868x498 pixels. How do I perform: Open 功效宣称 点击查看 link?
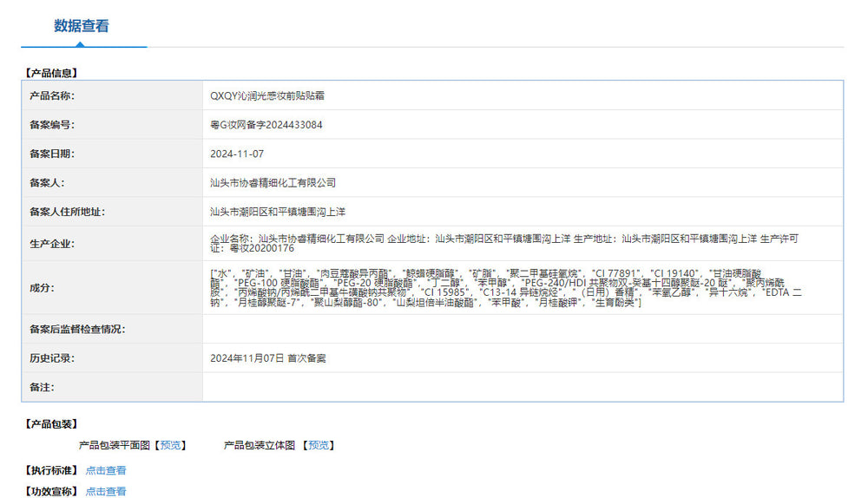coord(106,491)
